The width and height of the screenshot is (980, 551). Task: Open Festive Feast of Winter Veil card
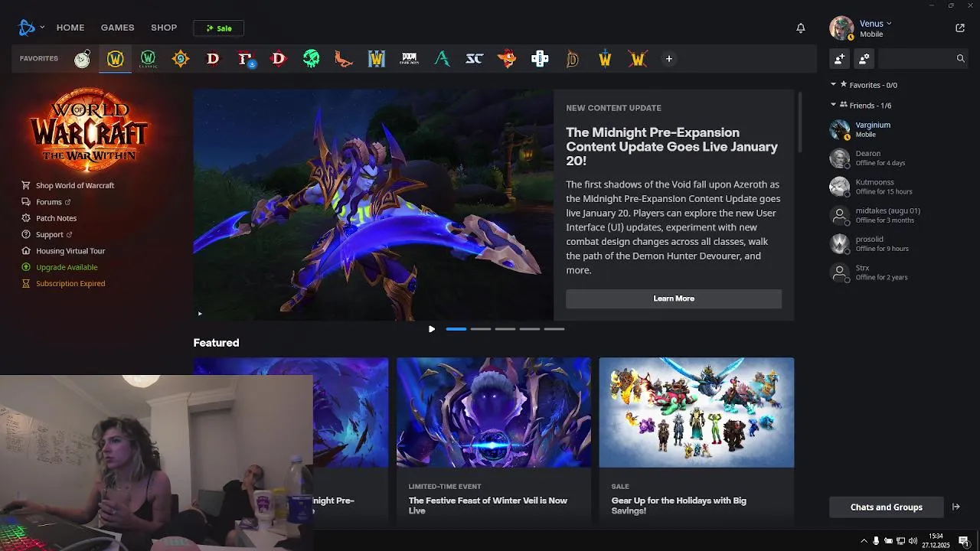(494, 440)
